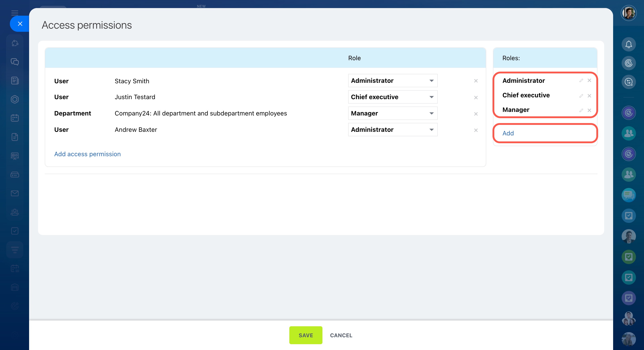Open the role dropdown for Stacy Smith
The height and width of the screenshot is (350, 644).
pos(392,81)
